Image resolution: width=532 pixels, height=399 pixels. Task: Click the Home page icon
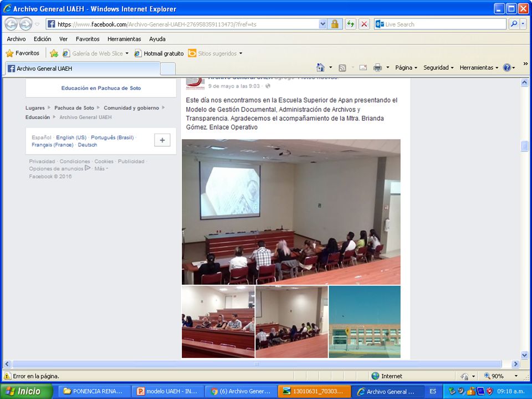click(320, 68)
